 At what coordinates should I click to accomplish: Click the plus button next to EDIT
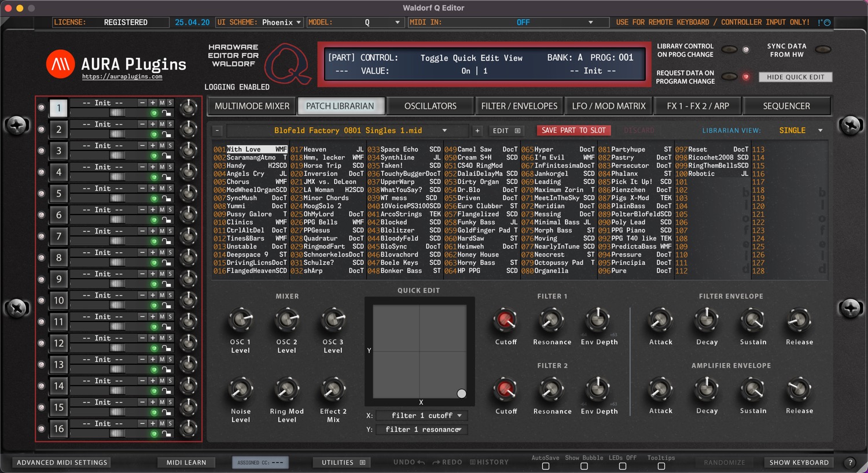coord(477,131)
